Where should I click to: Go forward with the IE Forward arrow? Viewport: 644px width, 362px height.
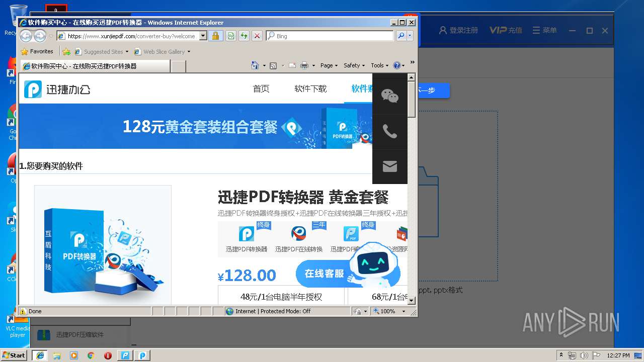[x=40, y=36]
